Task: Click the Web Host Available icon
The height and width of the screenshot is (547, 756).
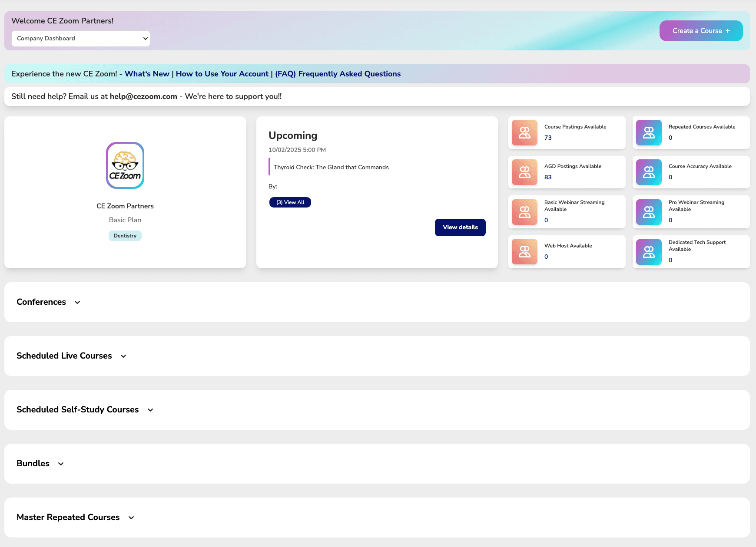Action: [524, 252]
